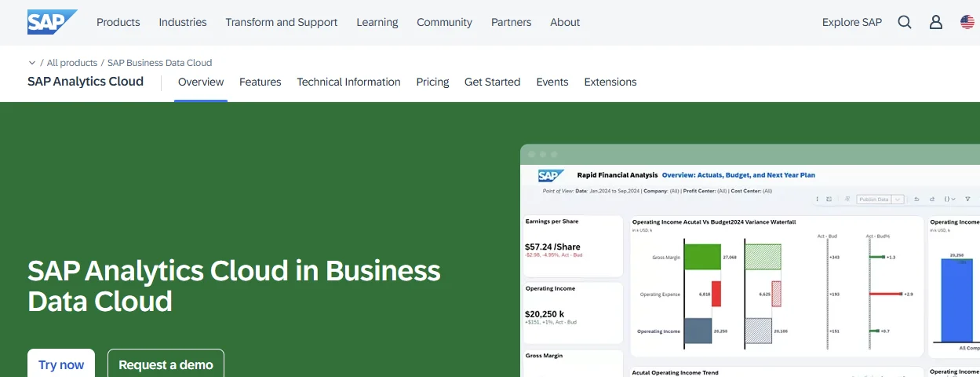Screen dimensions: 980x377
Task: Open the Industries menu
Action: coord(183,22)
